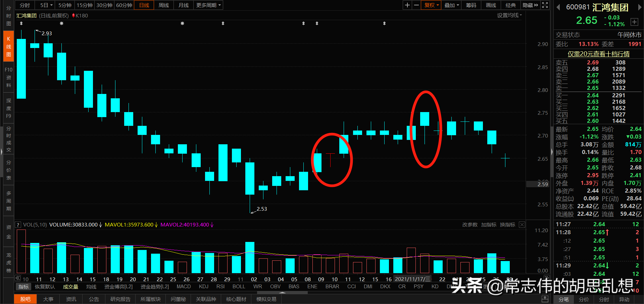Screen dimensions: 644x304
Task: Open the 分价 tab in the quote panel
Action: pyautogui.click(x=584, y=300)
